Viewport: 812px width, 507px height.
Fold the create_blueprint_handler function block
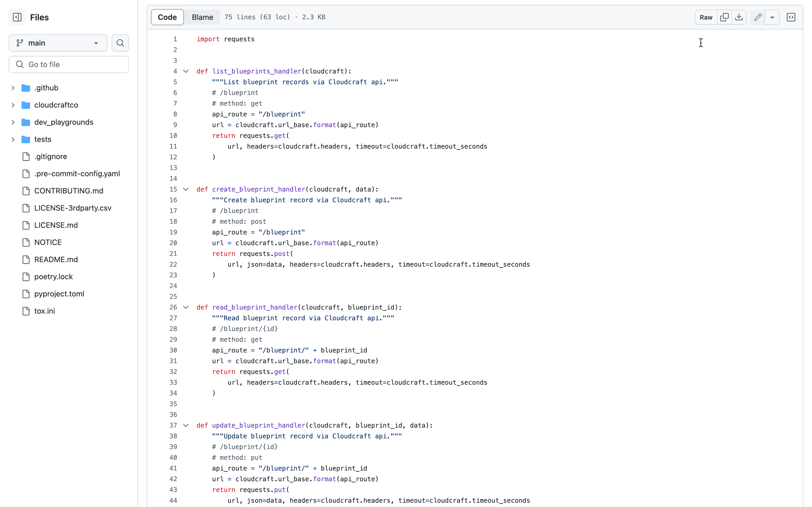tap(186, 189)
